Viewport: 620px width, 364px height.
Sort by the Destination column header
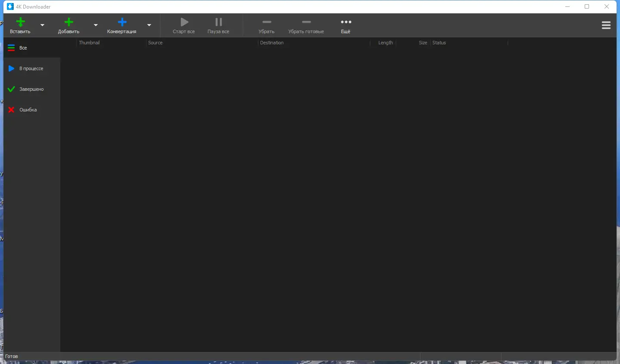pyautogui.click(x=314, y=43)
